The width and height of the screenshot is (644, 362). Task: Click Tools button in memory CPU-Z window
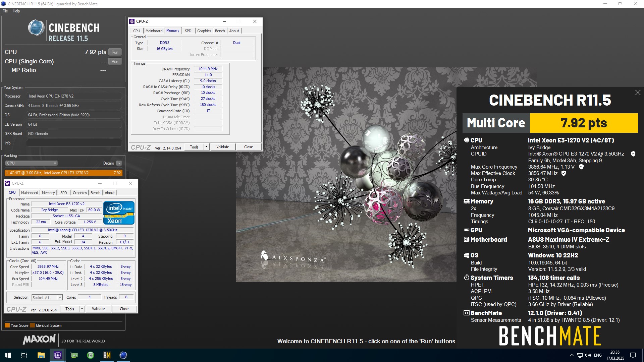click(194, 147)
